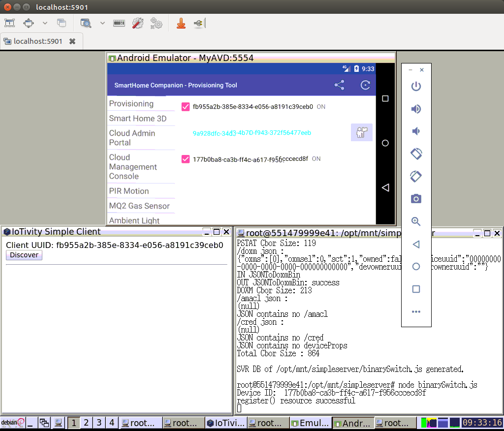Tap the share icon in the app bar
This screenshot has height=431, width=504.
[x=339, y=85]
